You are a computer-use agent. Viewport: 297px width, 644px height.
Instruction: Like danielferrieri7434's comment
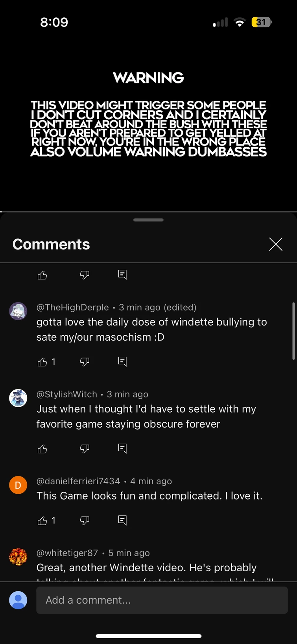coord(42,521)
